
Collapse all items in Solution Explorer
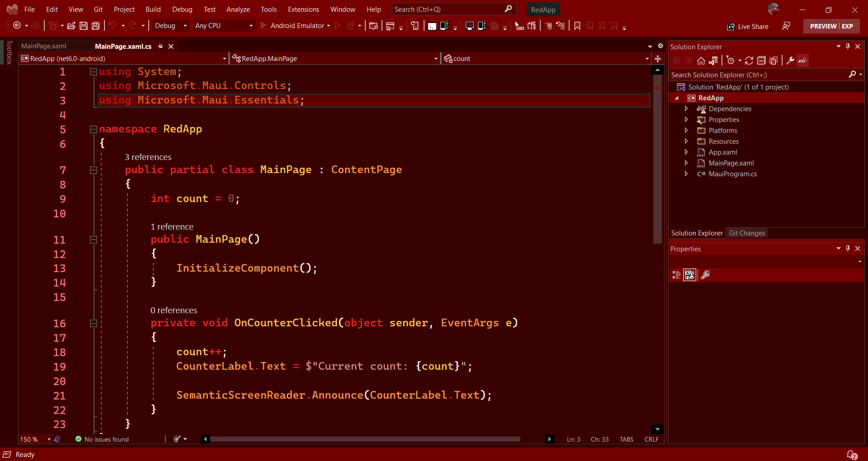[761, 61]
